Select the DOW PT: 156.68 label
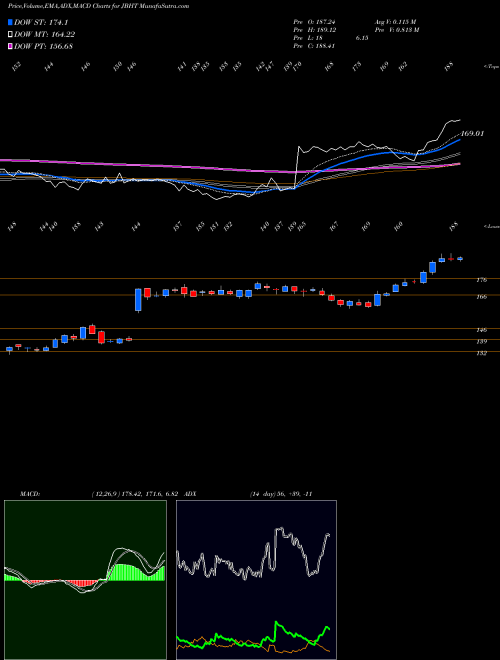500x660 pixels. 44,46
